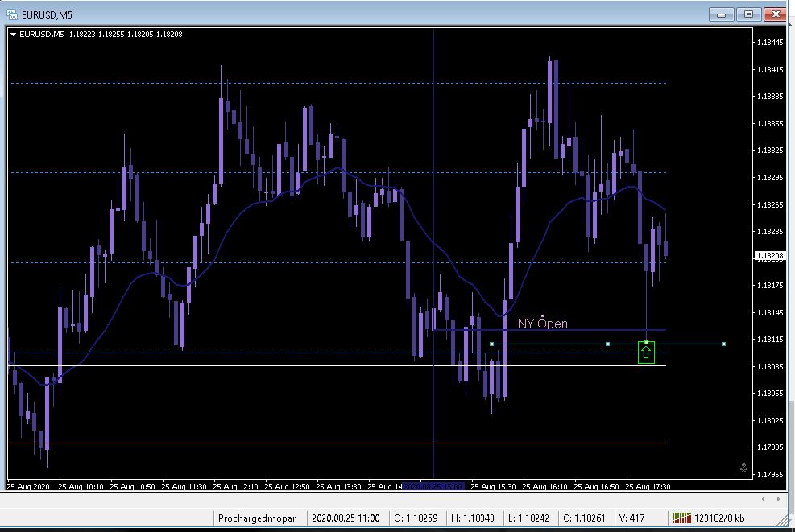Click the O: 1.18259 open price
The height and width of the screenshot is (532, 795).
[416, 518]
